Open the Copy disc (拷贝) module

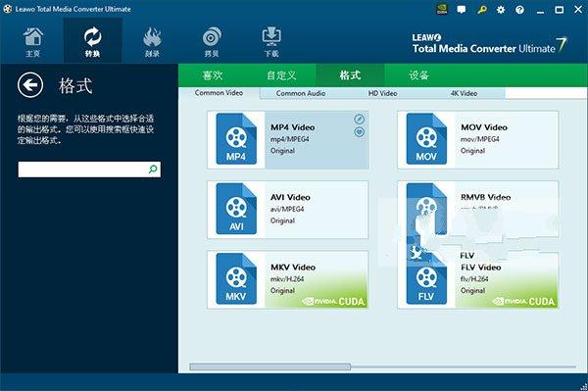pyautogui.click(x=212, y=42)
